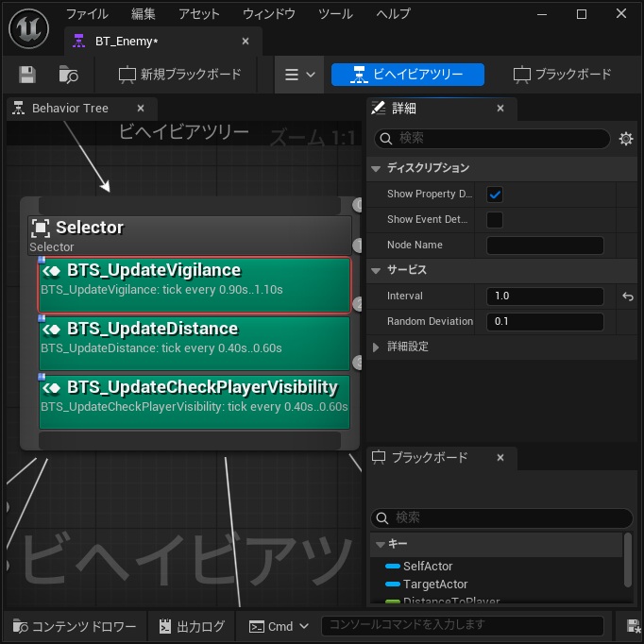644x644 pixels.
Task: Select the BTS_UpdateDistance service node
Action: click(195, 343)
